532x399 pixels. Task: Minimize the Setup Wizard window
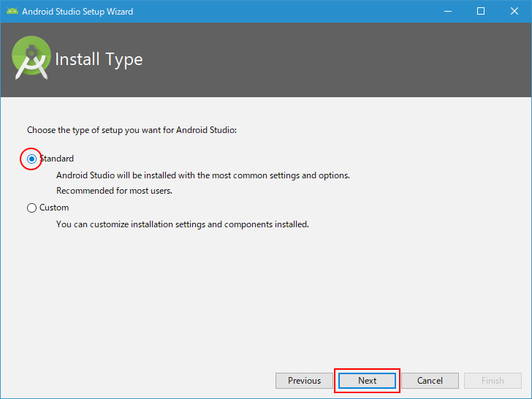click(448, 11)
